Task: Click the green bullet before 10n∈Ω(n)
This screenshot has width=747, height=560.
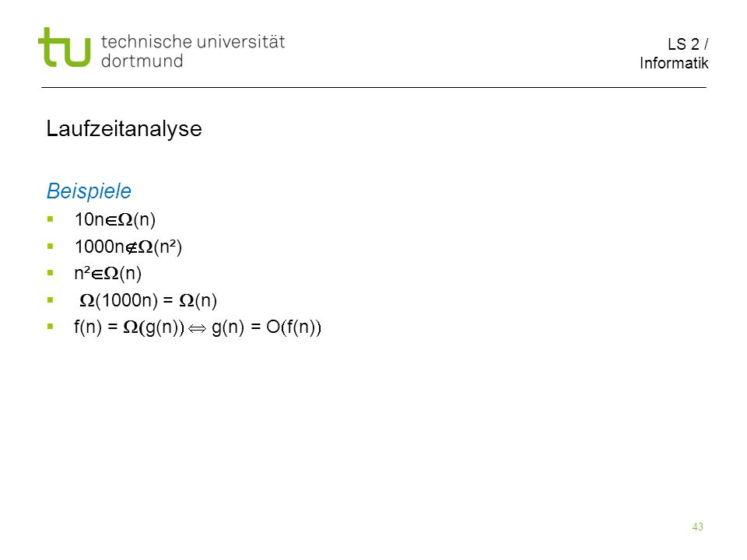Action: (50, 219)
